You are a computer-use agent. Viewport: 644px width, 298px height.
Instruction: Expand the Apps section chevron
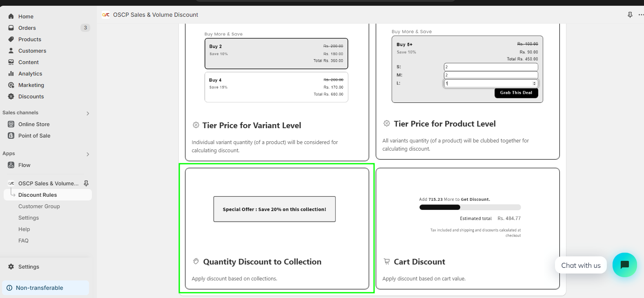(x=88, y=154)
